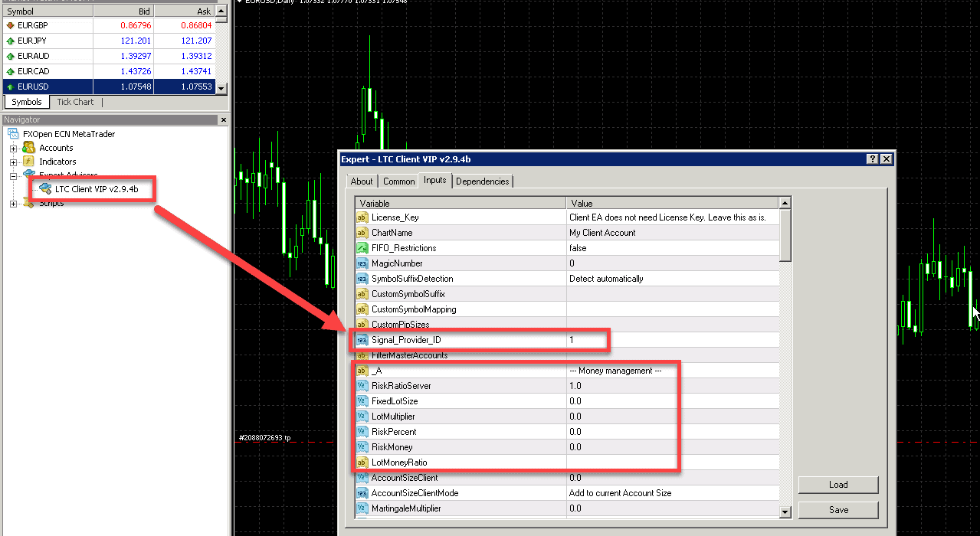This screenshot has height=536, width=980.
Task: Click the inputs list scrollbar thumb
Action: tap(785, 235)
